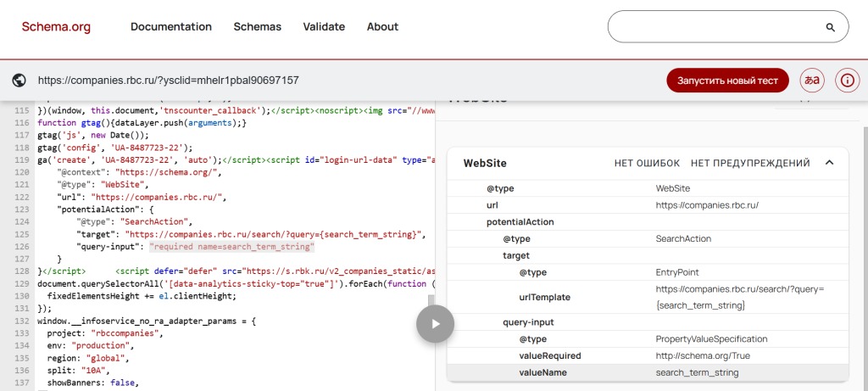Click code line 123 potentialAction
This screenshot has height=391, width=868.
(x=104, y=209)
